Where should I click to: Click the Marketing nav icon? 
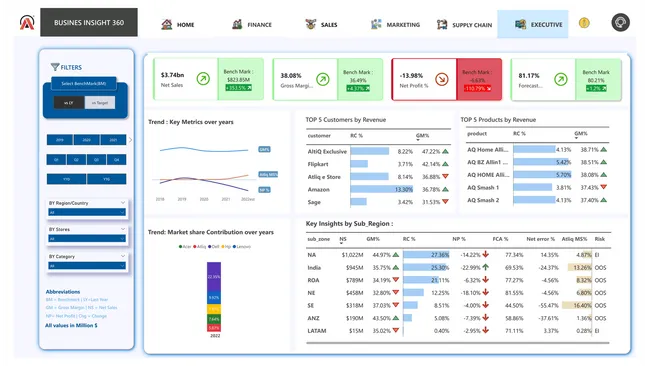click(x=376, y=24)
